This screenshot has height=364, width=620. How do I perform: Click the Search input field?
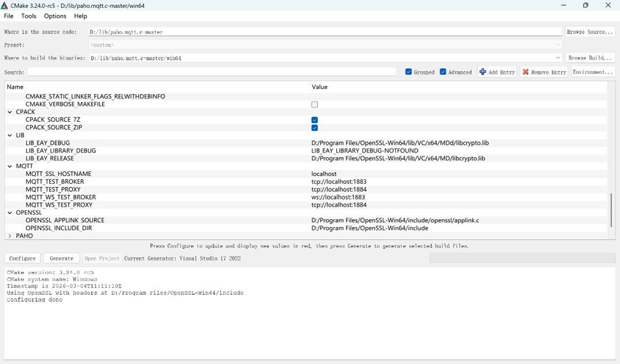(x=212, y=72)
